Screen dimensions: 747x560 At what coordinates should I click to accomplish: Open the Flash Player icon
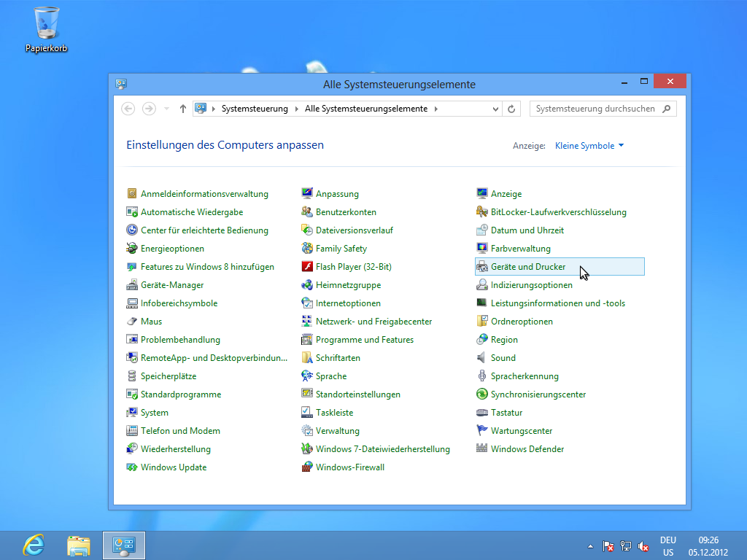(307, 266)
